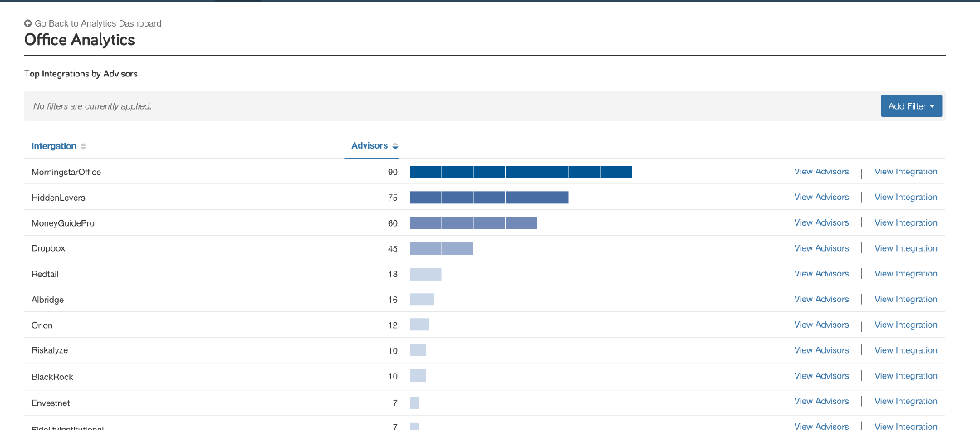Click the advisor count 60
This screenshot has height=430, width=980.
tap(393, 224)
